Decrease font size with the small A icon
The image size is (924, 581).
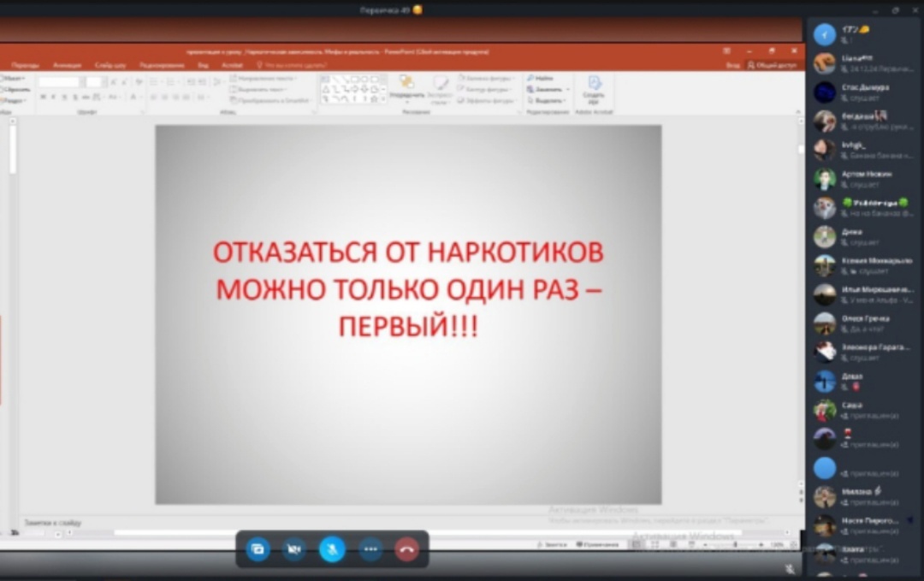click(x=124, y=82)
